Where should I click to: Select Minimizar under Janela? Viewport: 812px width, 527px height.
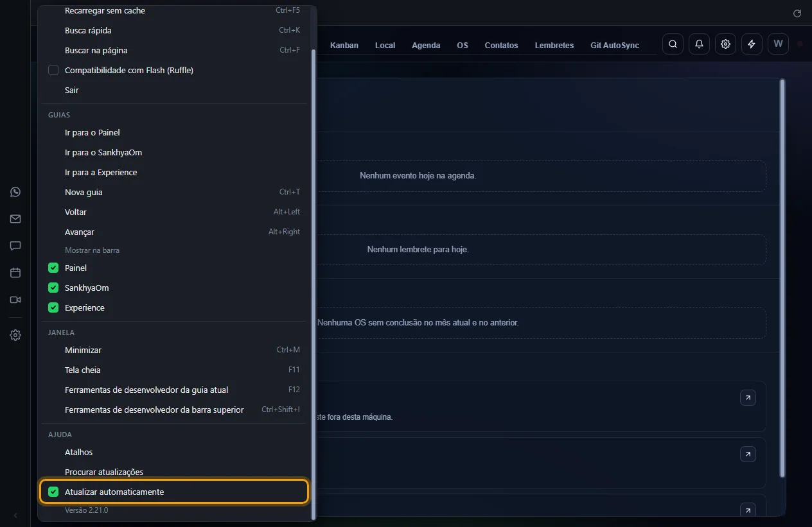(x=174, y=350)
